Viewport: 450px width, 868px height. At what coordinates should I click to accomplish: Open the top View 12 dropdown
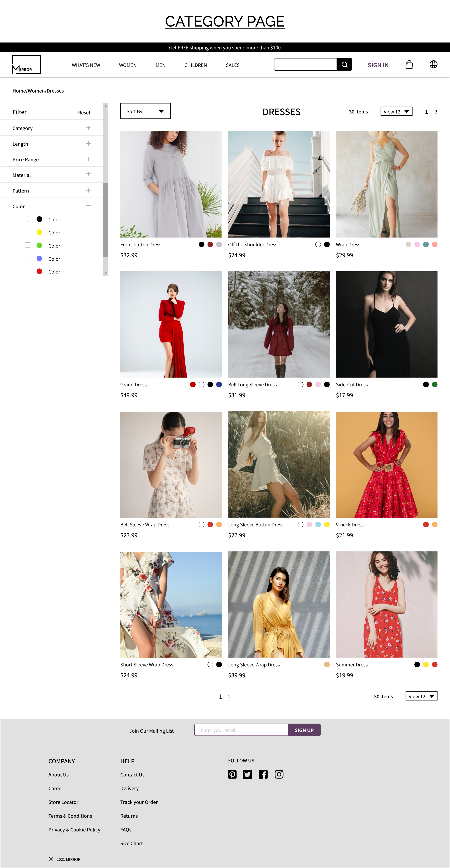coord(396,111)
